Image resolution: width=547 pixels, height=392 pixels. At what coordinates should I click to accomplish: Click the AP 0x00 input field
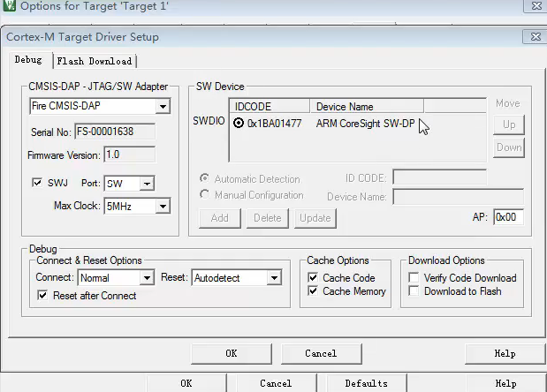509,217
